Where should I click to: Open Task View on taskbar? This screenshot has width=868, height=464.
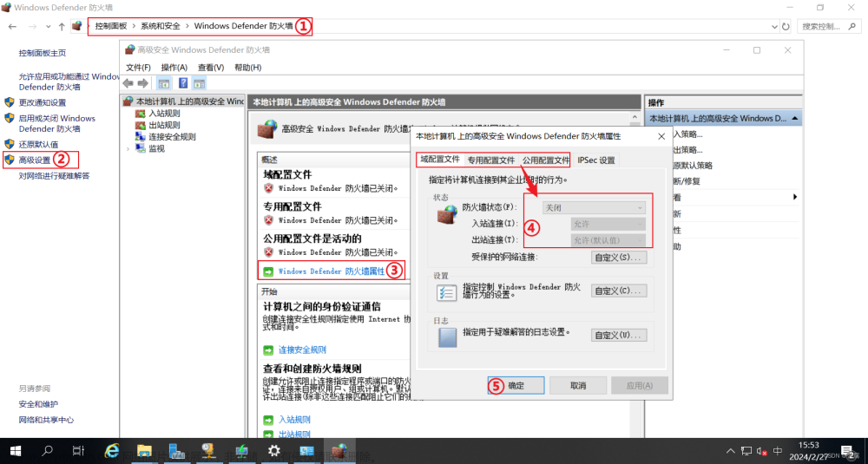pyautogui.click(x=79, y=451)
